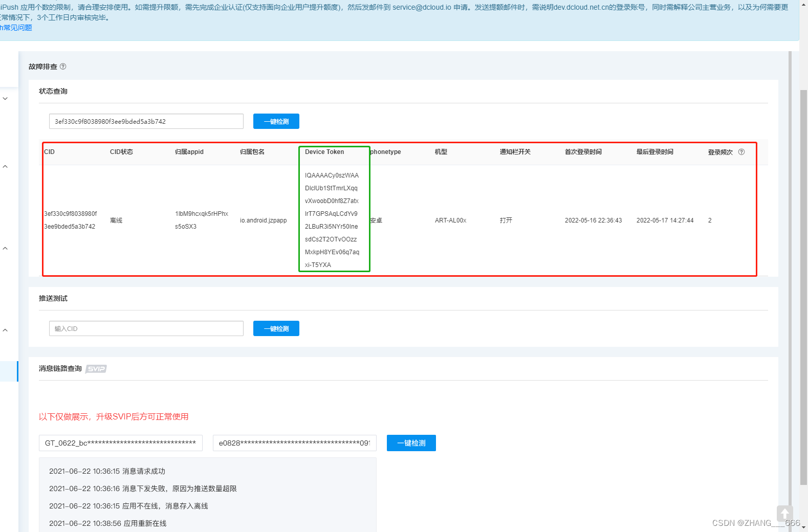Click the 消息链路查询 section title
Screen dimensions: 808x532
pyautogui.click(x=60, y=368)
